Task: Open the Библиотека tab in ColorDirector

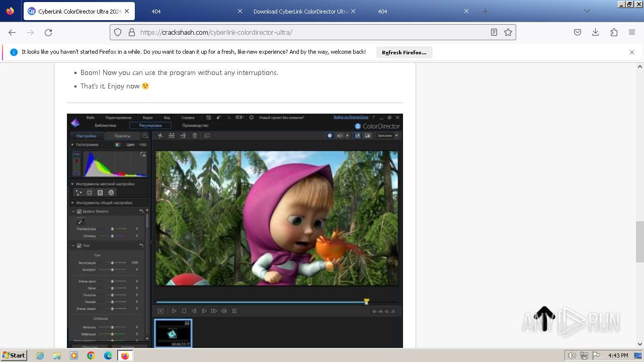Action: coord(106,126)
